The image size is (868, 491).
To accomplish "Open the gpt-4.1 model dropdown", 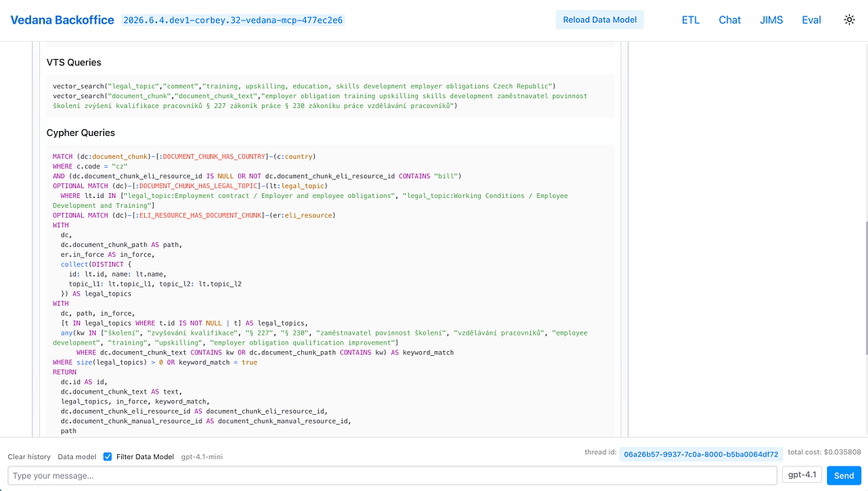I will pyautogui.click(x=802, y=475).
